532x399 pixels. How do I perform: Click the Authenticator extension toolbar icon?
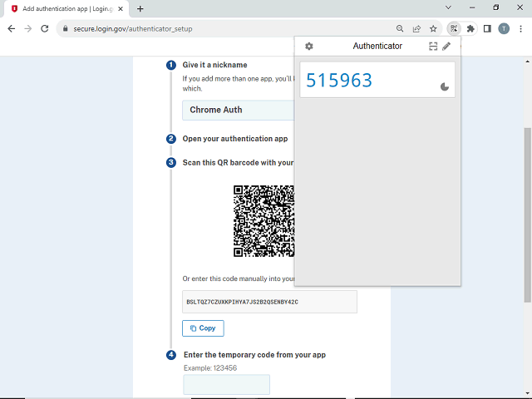pos(454,28)
